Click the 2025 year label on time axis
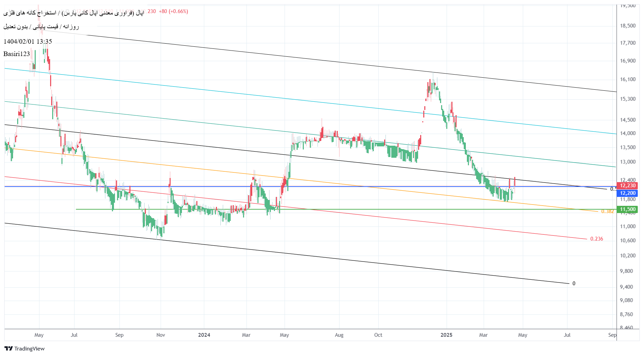 click(446, 335)
